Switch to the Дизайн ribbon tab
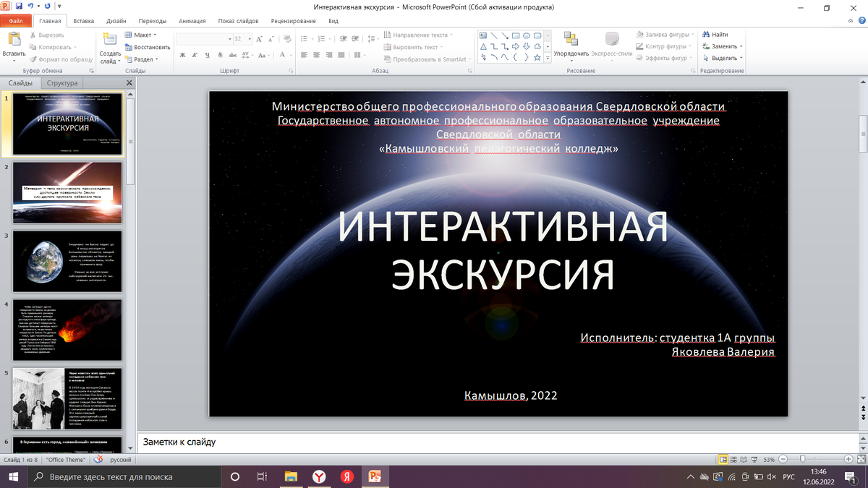Image resolution: width=868 pixels, height=488 pixels. coord(116,21)
